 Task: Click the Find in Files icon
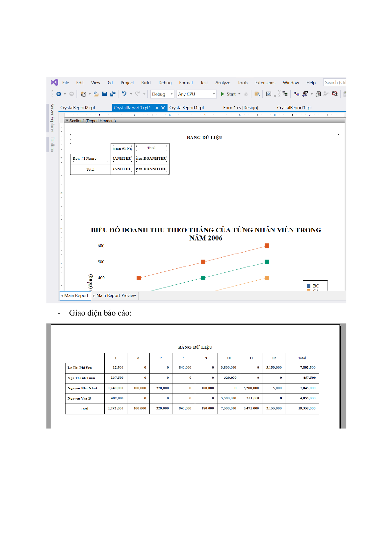(257, 94)
